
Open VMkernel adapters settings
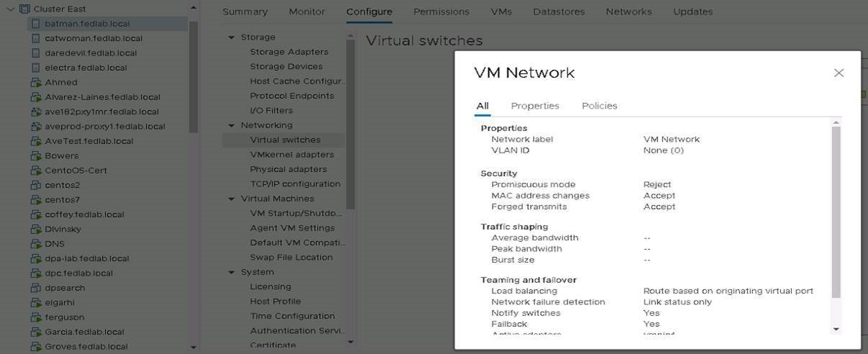[x=292, y=155]
